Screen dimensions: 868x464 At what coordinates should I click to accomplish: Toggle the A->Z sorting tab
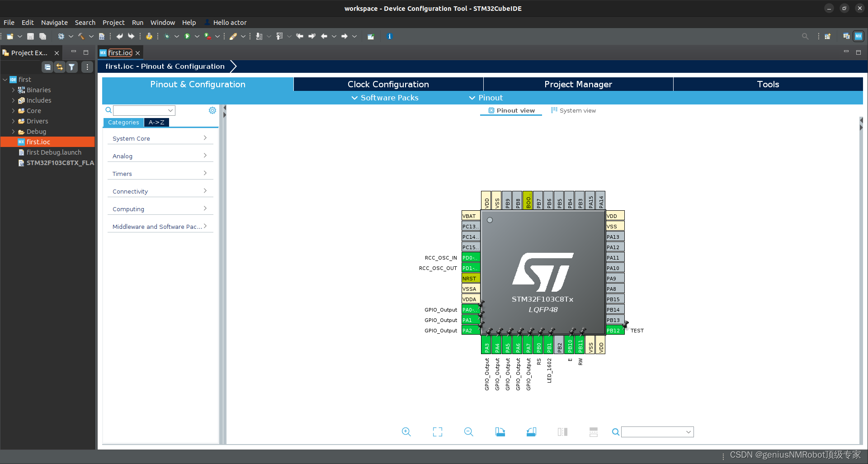point(156,122)
